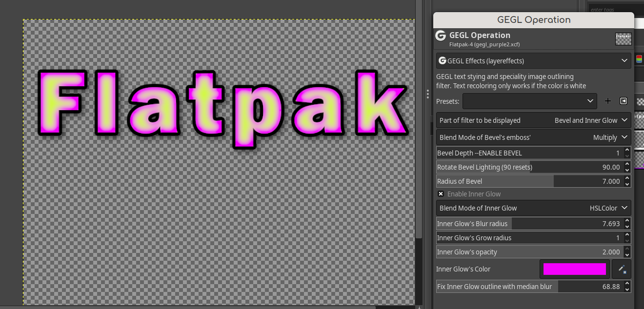Click the 'Flatpak-4 (gegl_purple2.xcf)' subtitle text
The width and height of the screenshot is (644, 309).
tap(485, 45)
